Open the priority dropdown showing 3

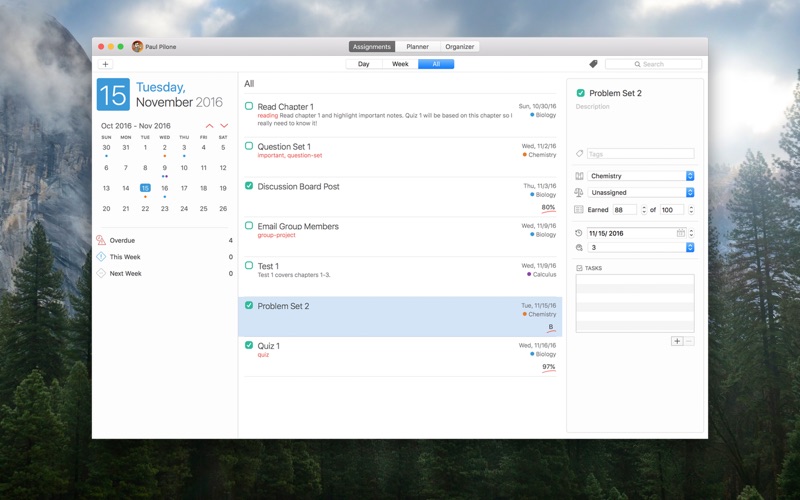641,247
